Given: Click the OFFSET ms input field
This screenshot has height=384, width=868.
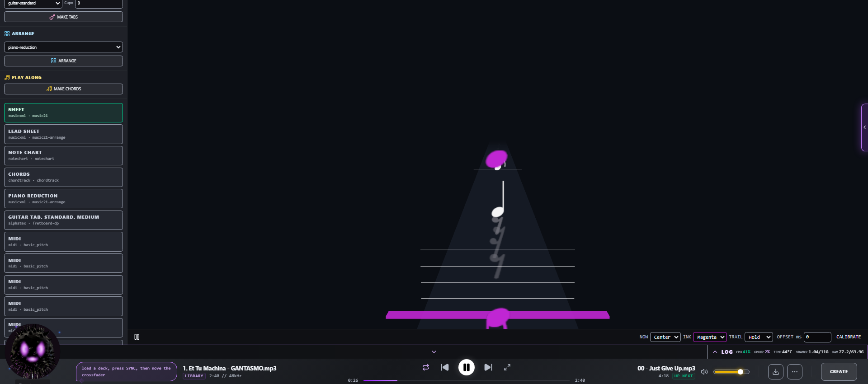Looking at the screenshot, I should click(817, 337).
